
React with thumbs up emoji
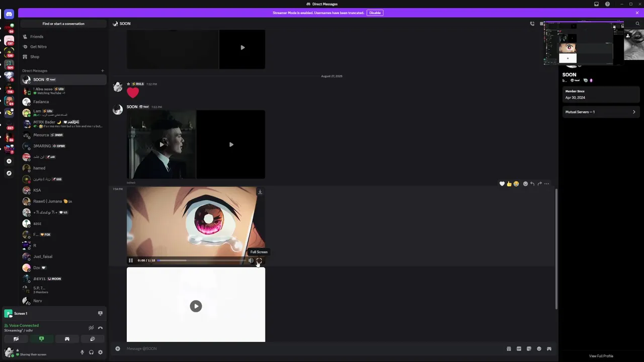pos(509,184)
